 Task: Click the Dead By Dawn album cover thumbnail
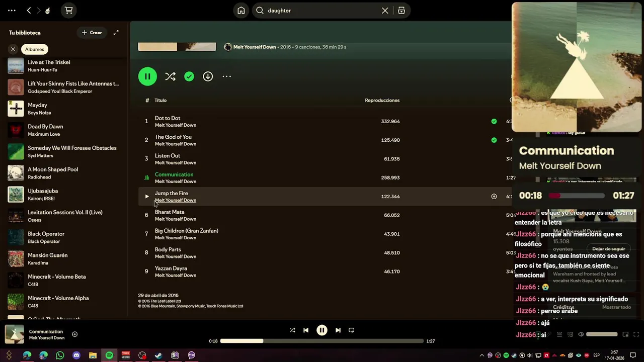point(16,130)
